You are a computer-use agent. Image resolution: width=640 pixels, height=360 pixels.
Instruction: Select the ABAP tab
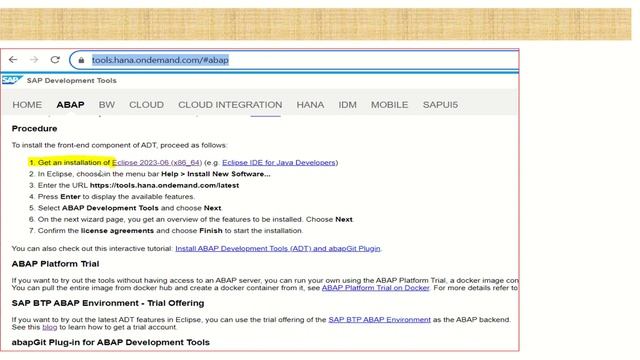point(70,105)
